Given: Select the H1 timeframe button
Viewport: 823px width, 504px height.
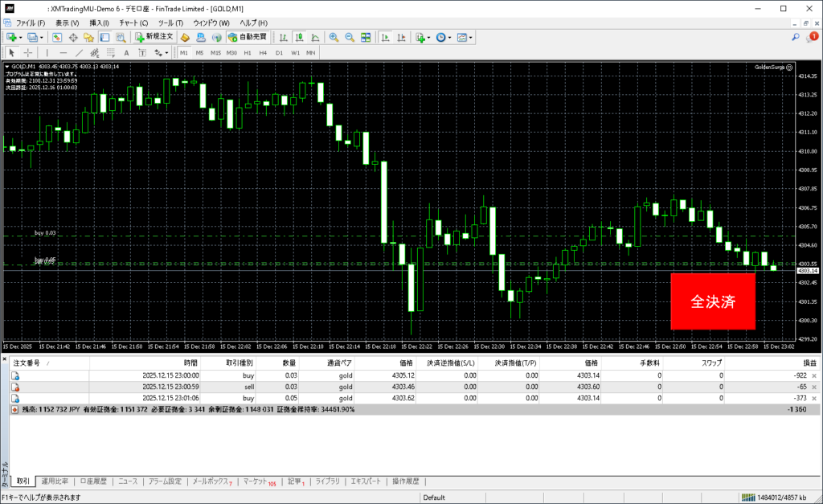Looking at the screenshot, I should click(x=248, y=52).
